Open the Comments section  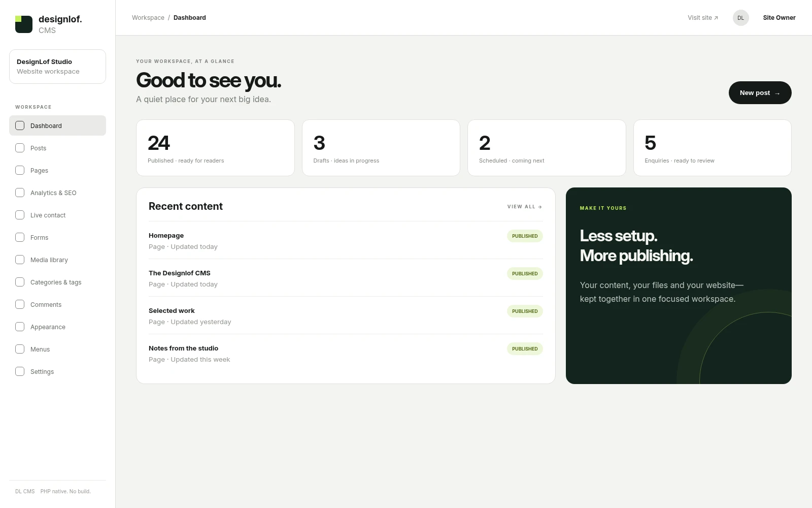pos(57,304)
